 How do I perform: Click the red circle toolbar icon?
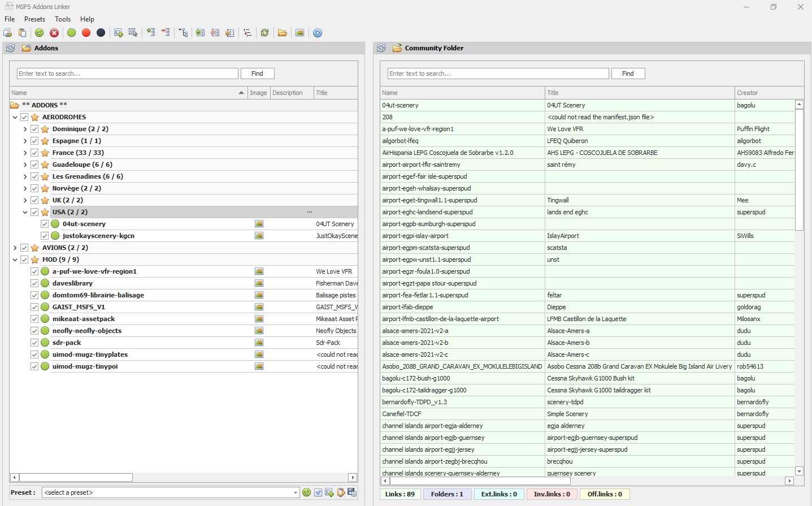tap(86, 33)
